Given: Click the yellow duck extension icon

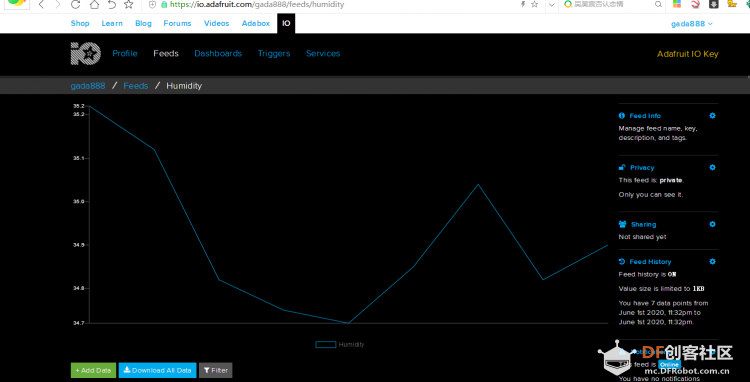Looking at the screenshot, I should click(x=731, y=4).
